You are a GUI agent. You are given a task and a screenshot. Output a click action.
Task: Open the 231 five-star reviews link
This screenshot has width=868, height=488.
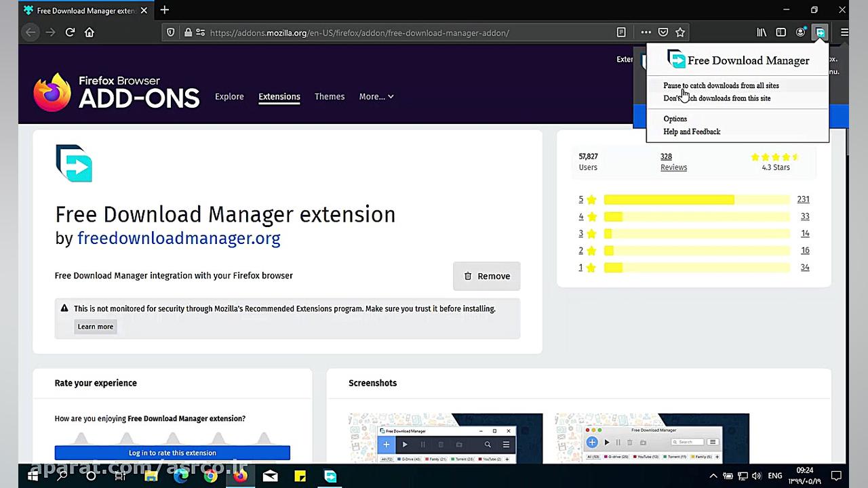pyautogui.click(x=804, y=199)
